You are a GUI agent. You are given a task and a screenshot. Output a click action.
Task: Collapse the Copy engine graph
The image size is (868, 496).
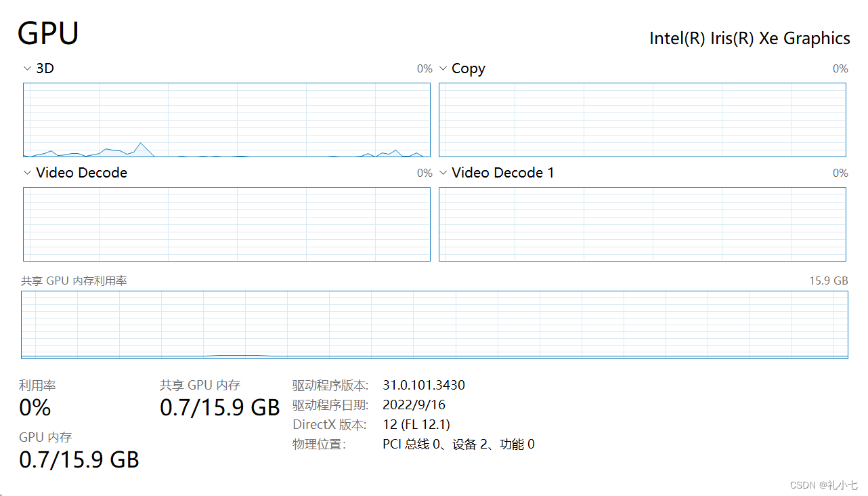443,68
